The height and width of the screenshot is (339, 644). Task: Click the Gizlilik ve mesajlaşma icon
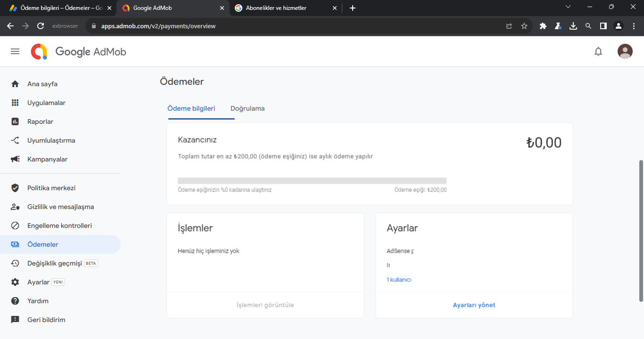[15, 207]
